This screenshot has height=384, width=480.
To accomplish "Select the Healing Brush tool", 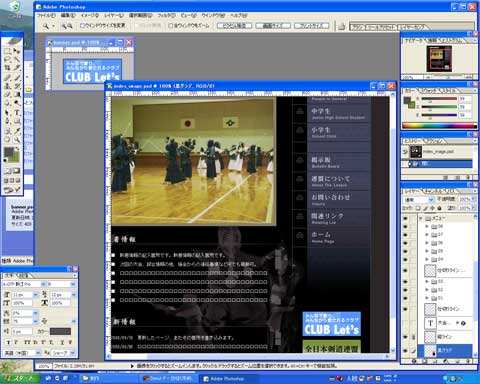I will (x=7, y=78).
